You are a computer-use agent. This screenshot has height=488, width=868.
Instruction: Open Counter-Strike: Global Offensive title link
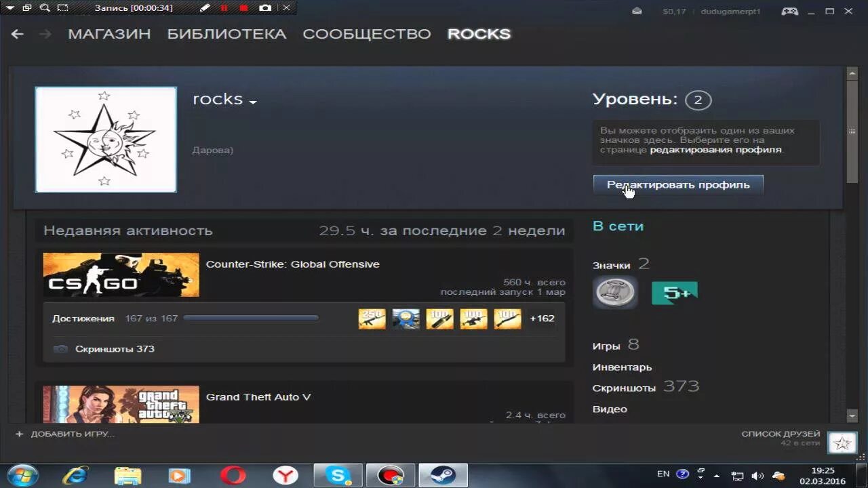(x=292, y=264)
